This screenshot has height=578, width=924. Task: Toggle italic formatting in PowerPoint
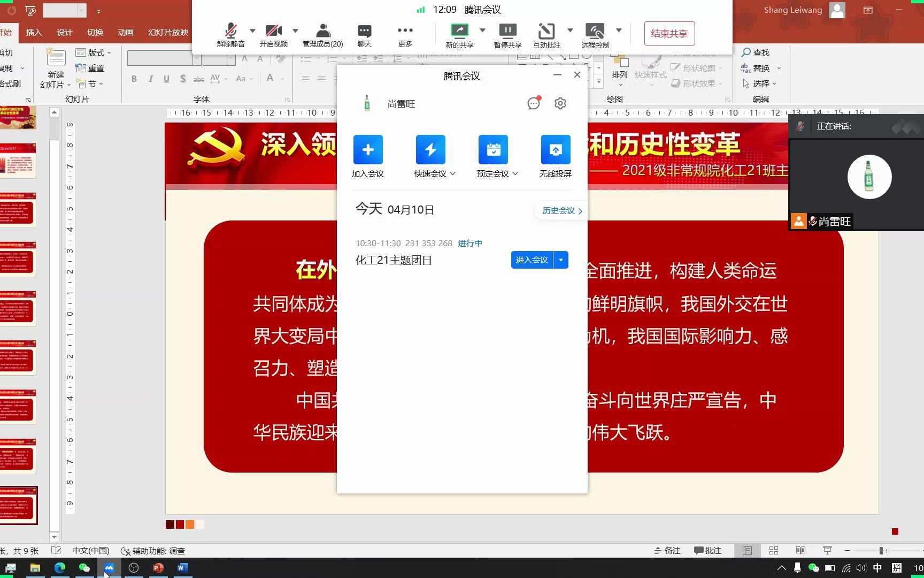pyautogui.click(x=150, y=79)
